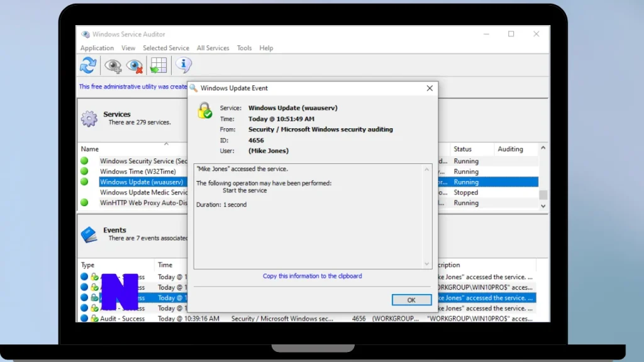Viewport: 644px width, 362px height.
Task: Sort events by Time column
Action: (x=165, y=265)
